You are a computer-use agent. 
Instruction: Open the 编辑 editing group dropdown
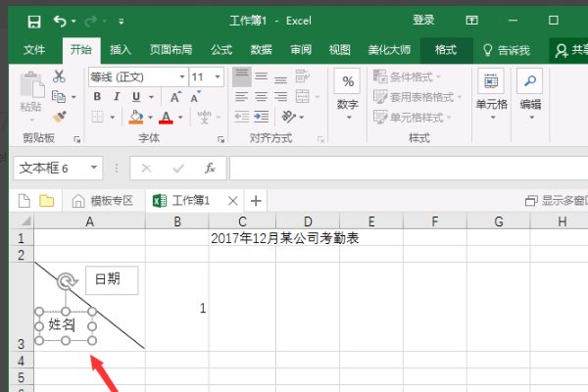(530, 95)
